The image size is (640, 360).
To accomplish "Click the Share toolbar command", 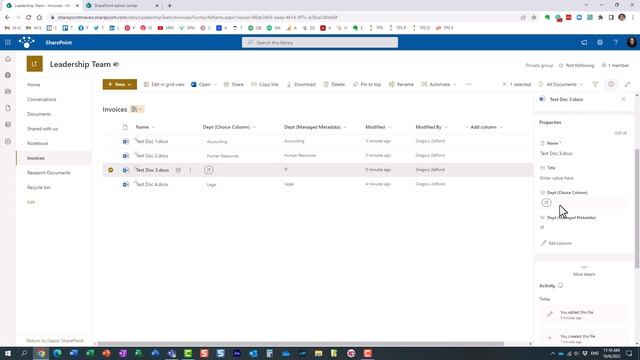I will pos(233,84).
